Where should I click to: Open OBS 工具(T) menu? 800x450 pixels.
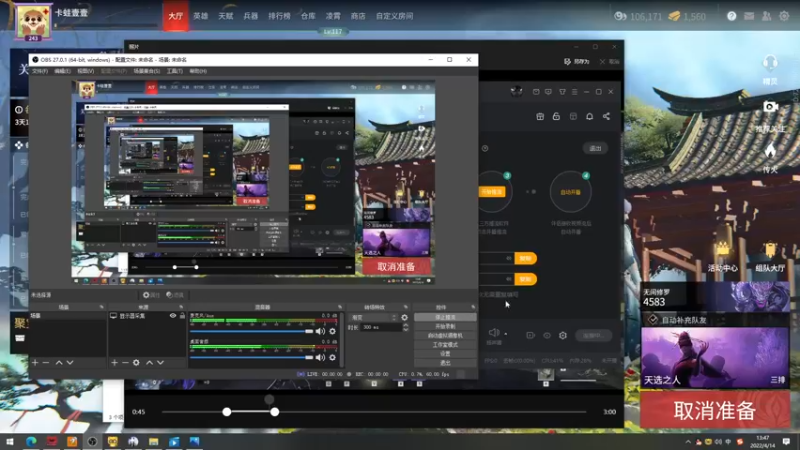[x=174, y=71]
